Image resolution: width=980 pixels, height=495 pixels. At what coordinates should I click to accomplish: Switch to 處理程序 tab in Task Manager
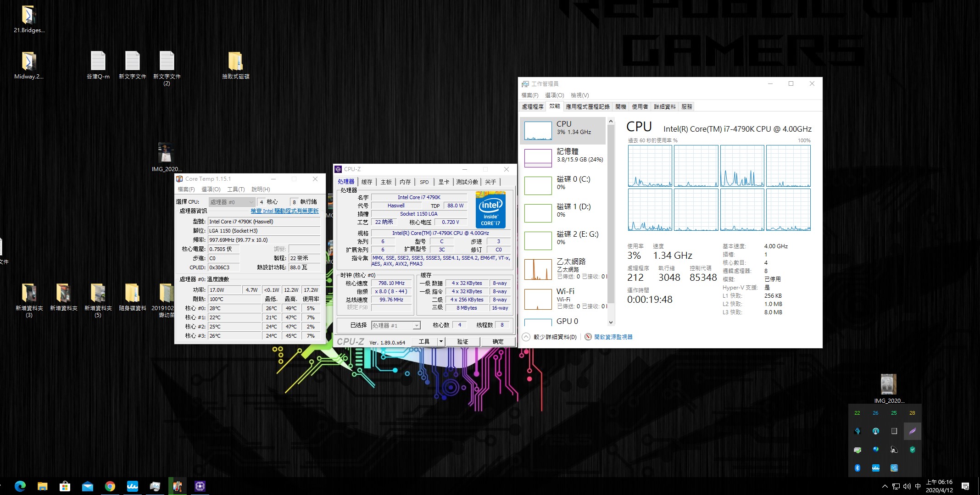pyautogui.click(x=533, y=106)
